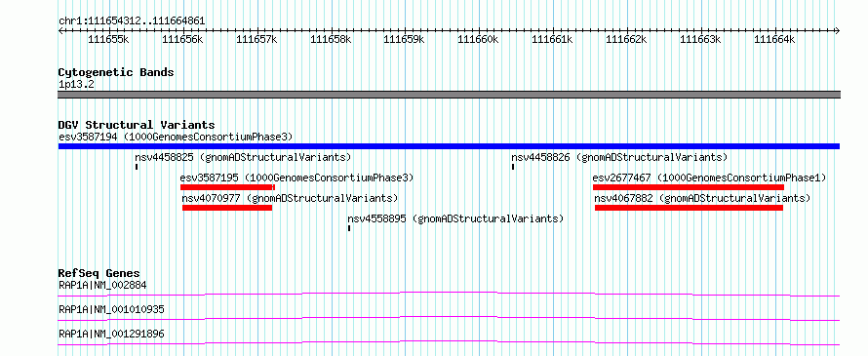Click the RAP1A|NM_001010935 transcript line
The height and width of the screenshot is (356, 868).
click(x=449, y=318)
